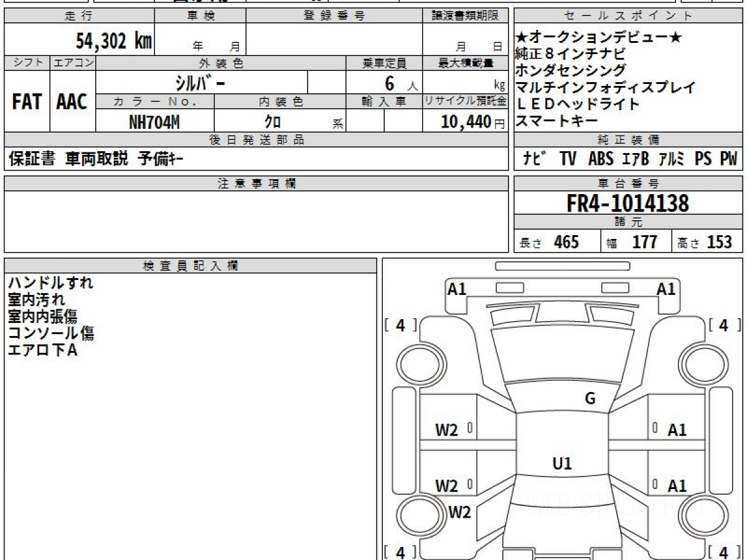Select the 走行 header cell
This screenshot has width=747, height=560.
point(78,16)
